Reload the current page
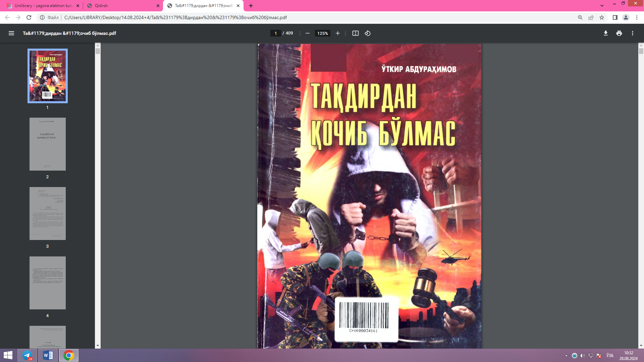644x362 pixels. click(29, 17)
